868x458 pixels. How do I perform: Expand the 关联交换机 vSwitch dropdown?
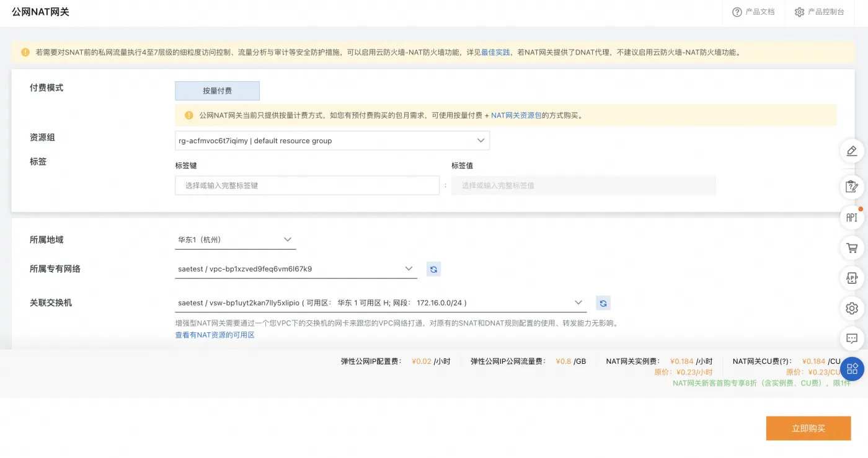tap(381, 303)
